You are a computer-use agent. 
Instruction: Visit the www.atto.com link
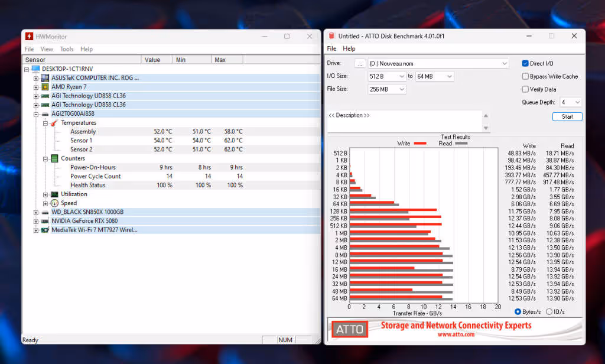click(456, 334)
